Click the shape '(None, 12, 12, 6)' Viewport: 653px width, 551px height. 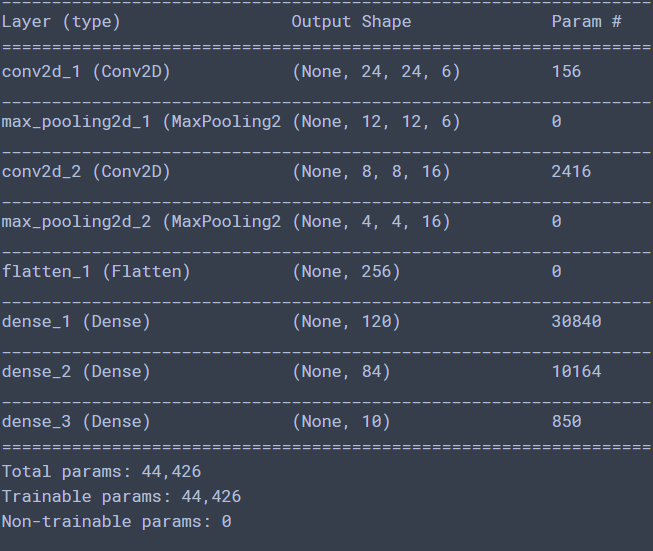(376, 122)
